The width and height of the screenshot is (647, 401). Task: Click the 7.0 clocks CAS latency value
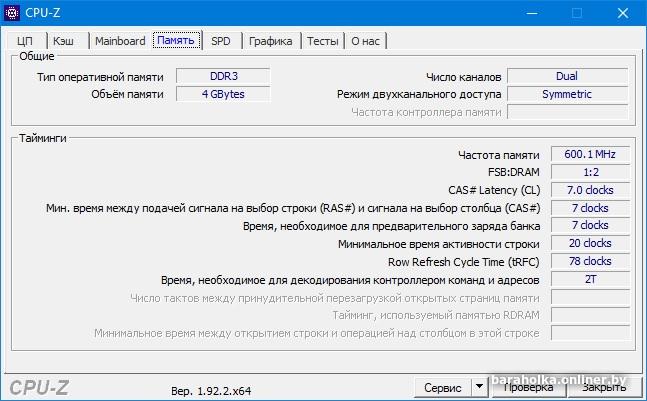point(590,190)
